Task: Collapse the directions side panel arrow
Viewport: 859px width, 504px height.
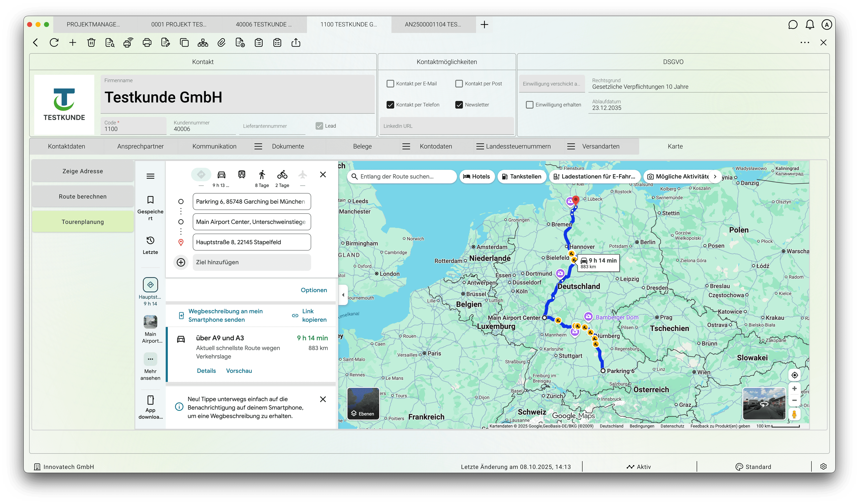Action: point(343,295)
